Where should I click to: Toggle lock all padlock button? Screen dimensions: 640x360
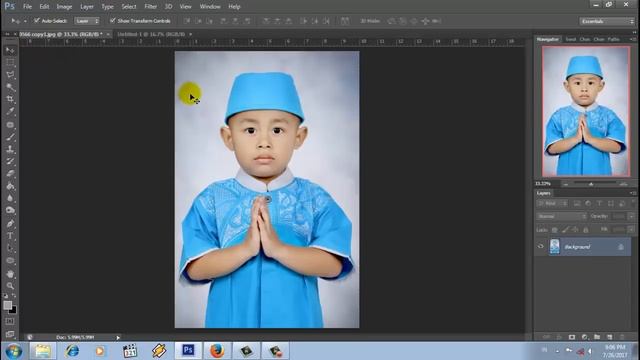coord(586,230)
